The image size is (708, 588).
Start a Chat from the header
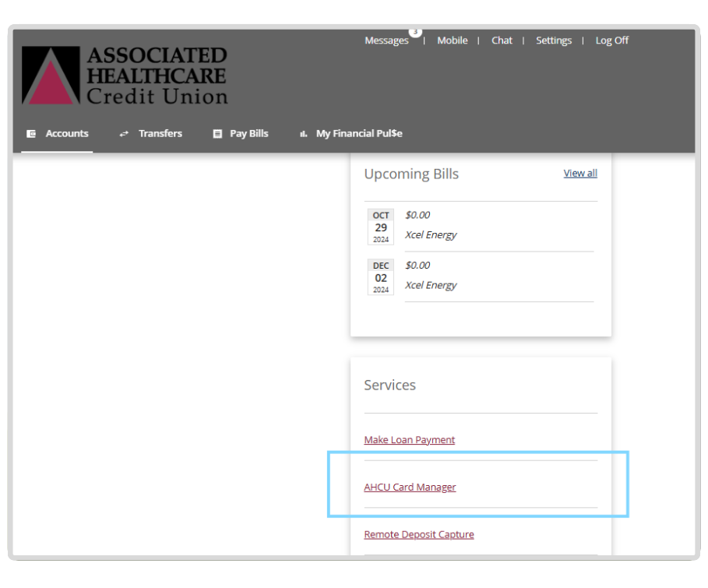tap(502, 40)
